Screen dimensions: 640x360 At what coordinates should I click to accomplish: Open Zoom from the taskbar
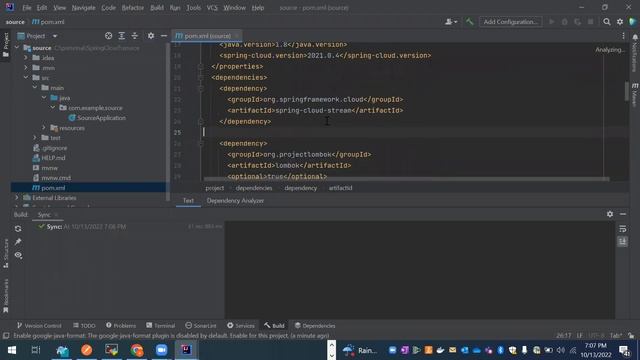[162, 350]
